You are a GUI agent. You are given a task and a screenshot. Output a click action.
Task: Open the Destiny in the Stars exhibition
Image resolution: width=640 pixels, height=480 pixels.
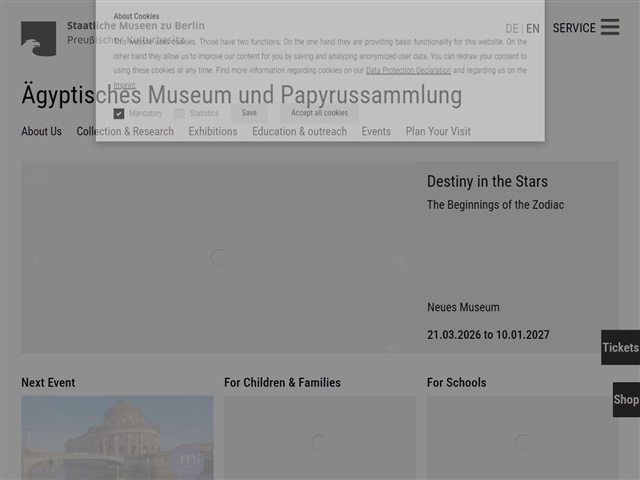[487, 182]
